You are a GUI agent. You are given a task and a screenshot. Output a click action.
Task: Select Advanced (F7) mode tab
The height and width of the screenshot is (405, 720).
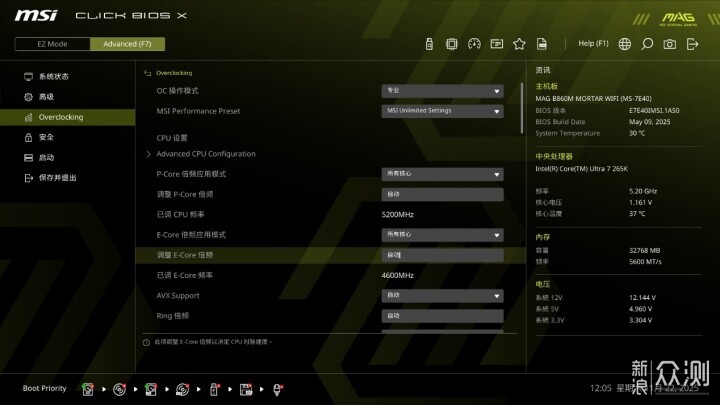(127, 44)
